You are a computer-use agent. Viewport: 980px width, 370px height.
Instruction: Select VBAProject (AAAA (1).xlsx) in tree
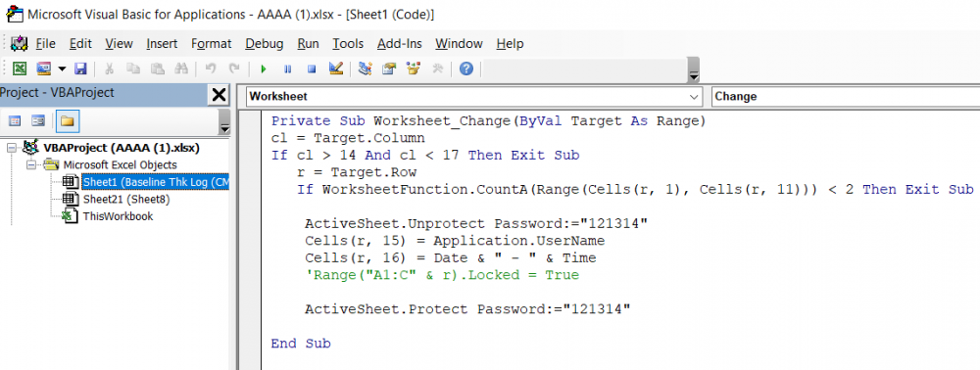(x=122, y=148)
